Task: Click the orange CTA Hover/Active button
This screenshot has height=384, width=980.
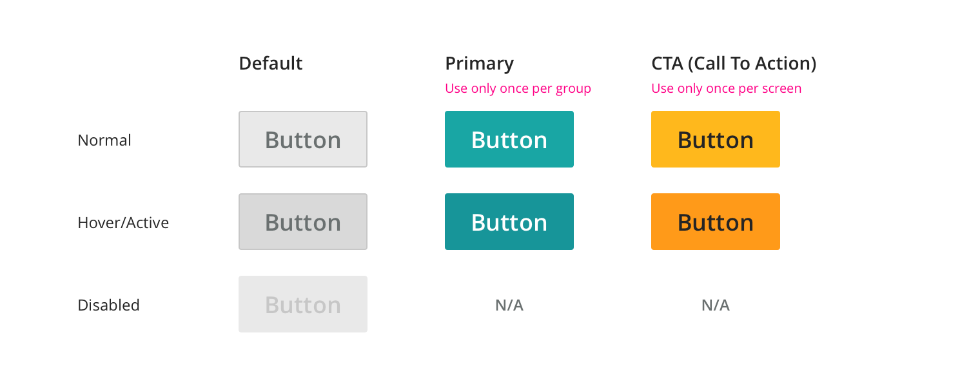Action: pos(716,222)
